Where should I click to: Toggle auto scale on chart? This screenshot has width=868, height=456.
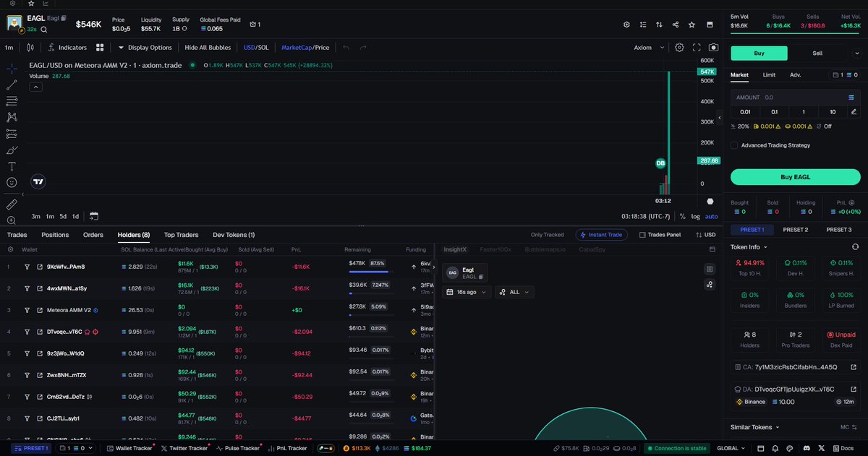pos(712,216)
